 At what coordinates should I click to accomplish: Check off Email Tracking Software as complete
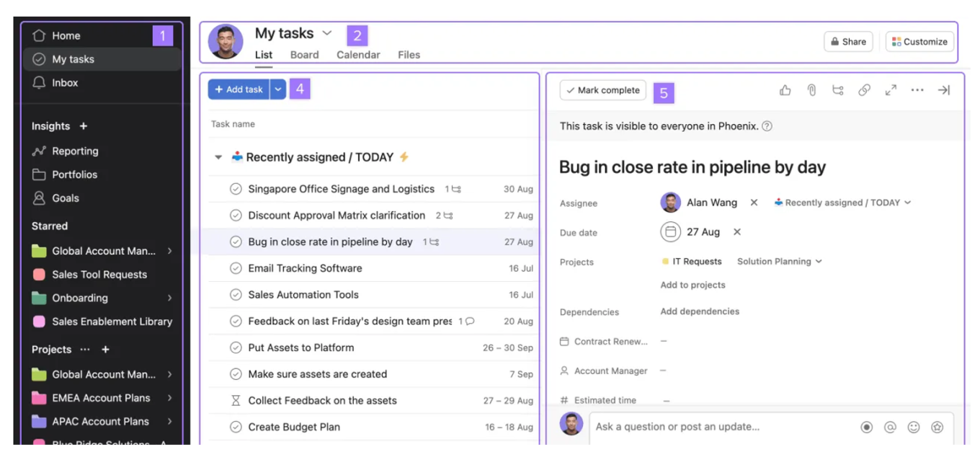236,268
